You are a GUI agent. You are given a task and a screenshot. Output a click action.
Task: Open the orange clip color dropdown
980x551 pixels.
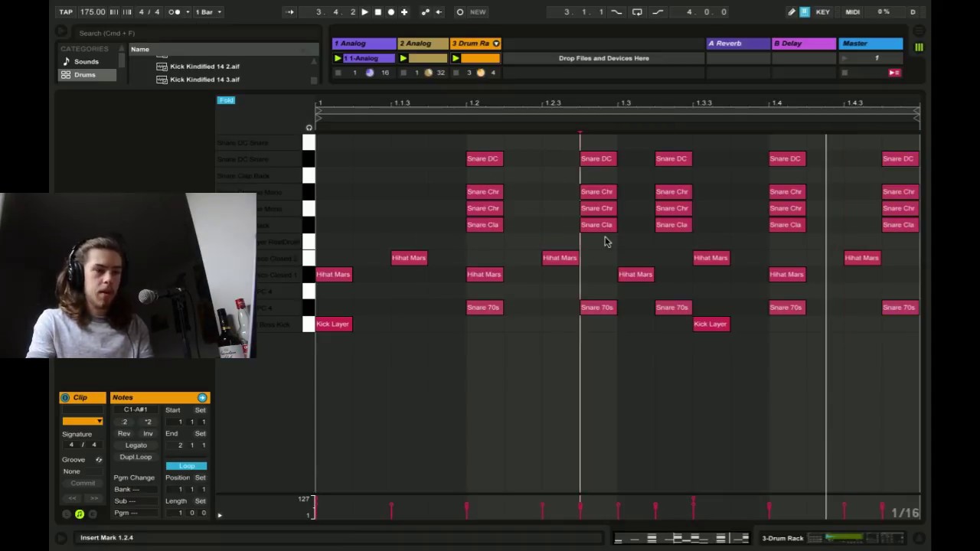[83, 422]
